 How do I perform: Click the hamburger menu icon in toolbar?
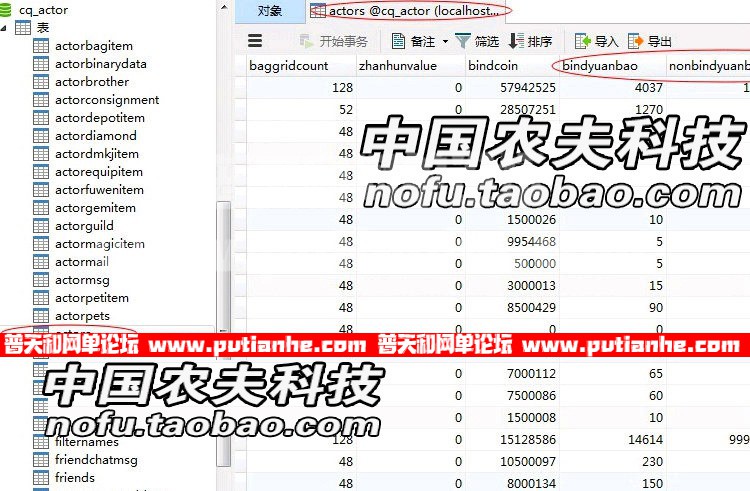click(x=255, y=41)
